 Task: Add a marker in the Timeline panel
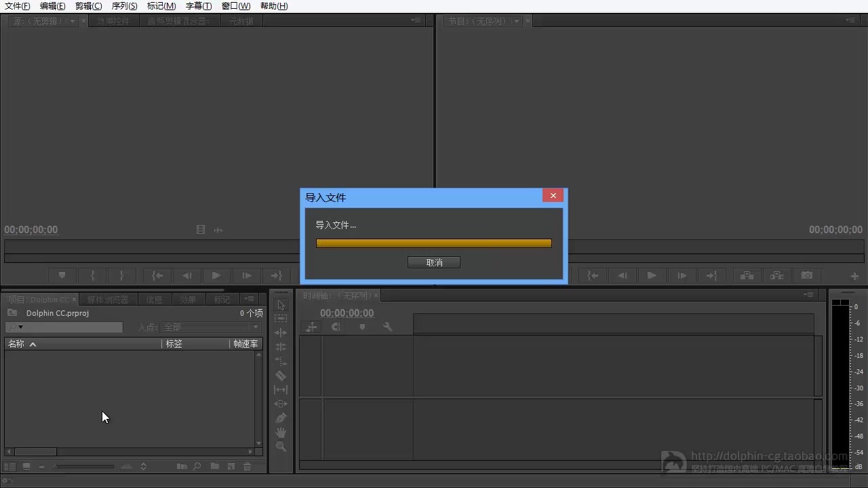pyautogui.click(x=362, y=327)
